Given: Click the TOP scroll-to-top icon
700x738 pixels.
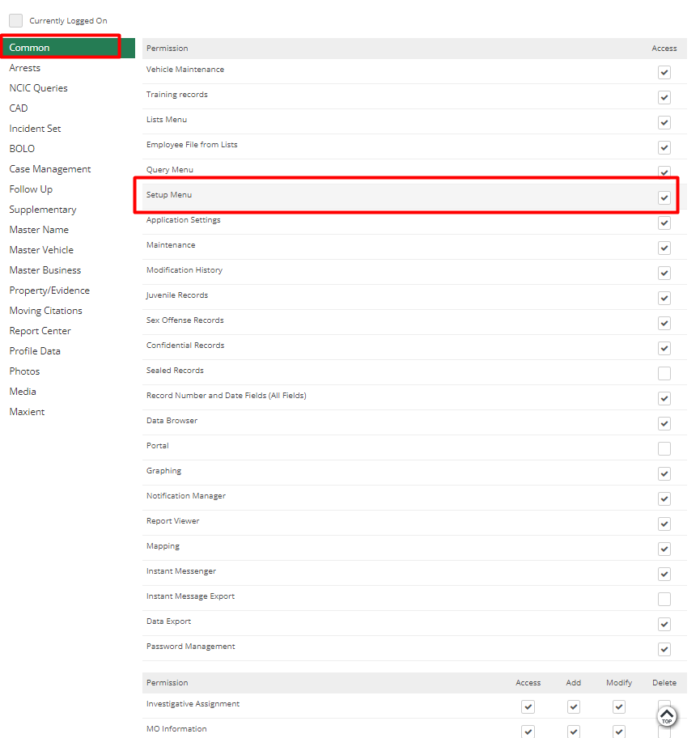Looking at the screenshot, I should pyautogui.click(x=666, y=716).
